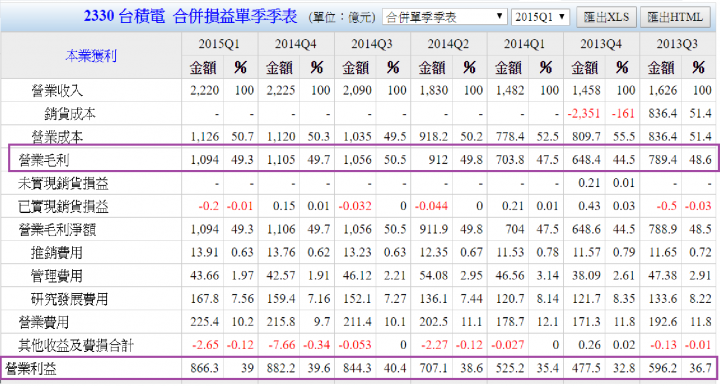Screen dimensions: 720x386
Task: Open the 合併單季表 report type dropdown
Action: pos(444,17)
